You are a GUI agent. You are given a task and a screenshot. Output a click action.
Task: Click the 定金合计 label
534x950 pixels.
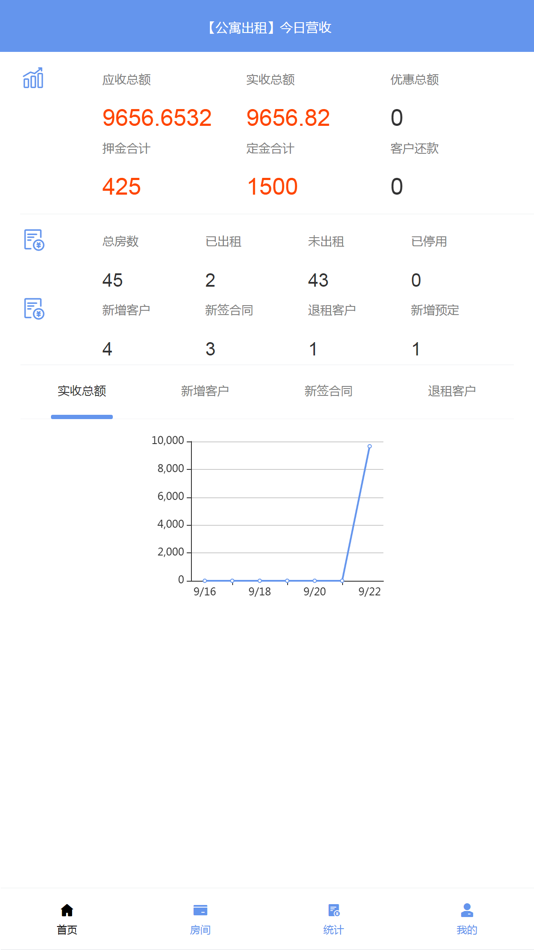click(x=270, y=148)
